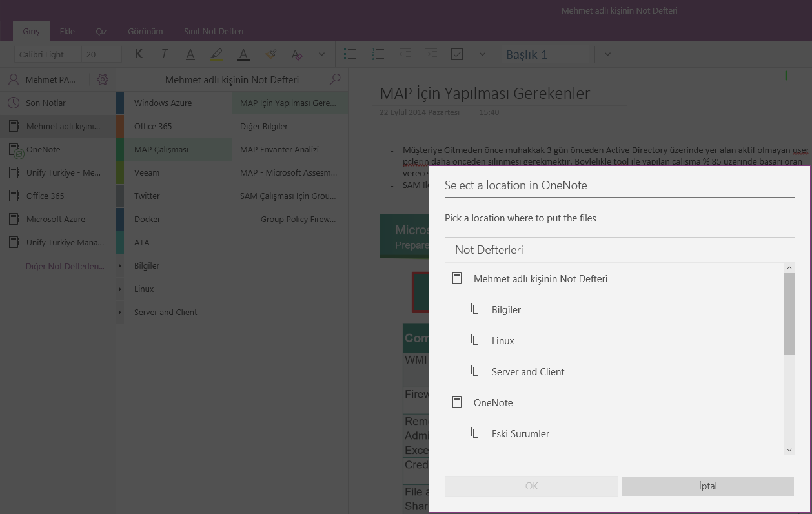This screenshot has width=812, height=514.
Task: Switch to the Giriş tab
Action: 31,31
